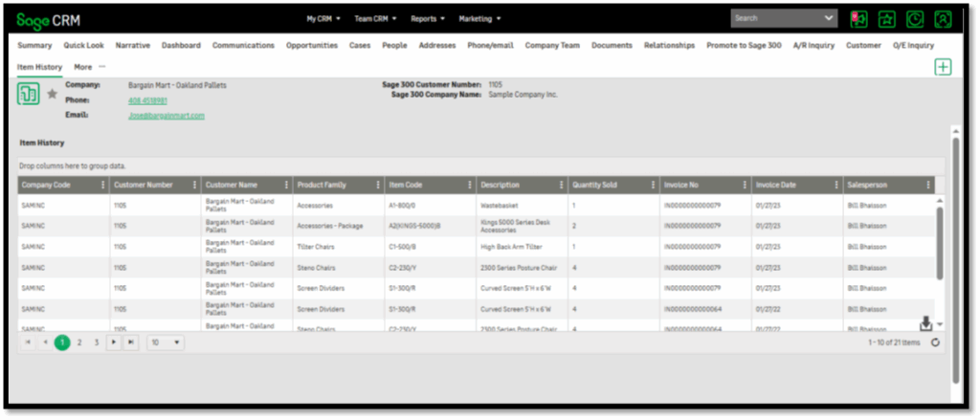Go to last page of grid
The width and height of the screenshot is (980, 420).
(x=130, y=343)
